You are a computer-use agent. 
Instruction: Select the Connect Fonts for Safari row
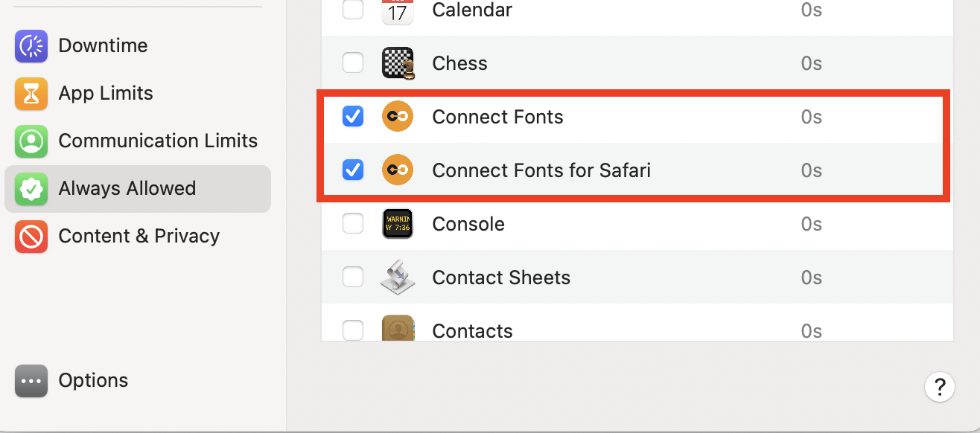pos(637,170)
